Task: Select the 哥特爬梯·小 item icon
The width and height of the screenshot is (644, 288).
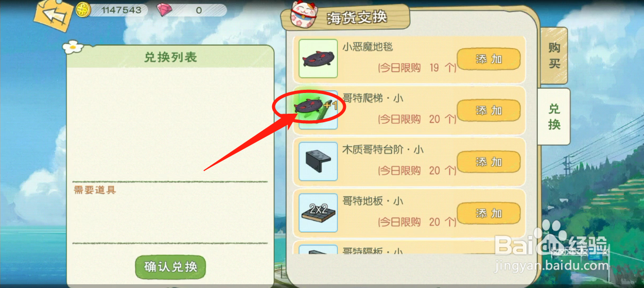Action: click(318, 110)
